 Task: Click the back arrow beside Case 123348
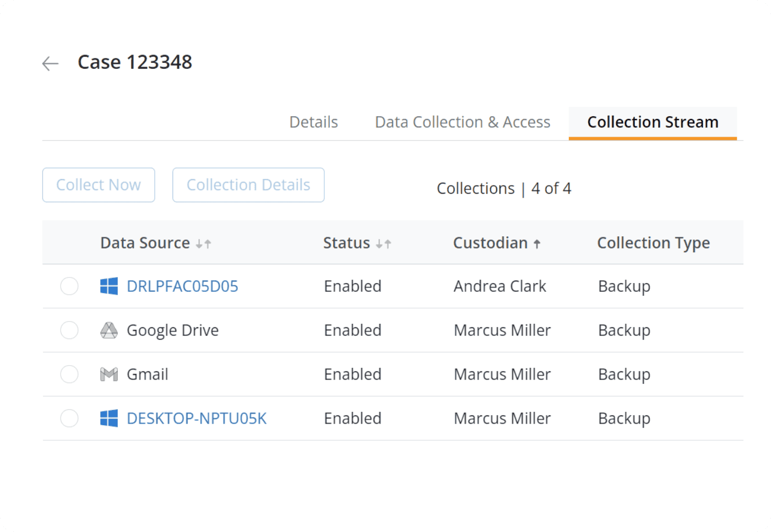click(50, 64)
